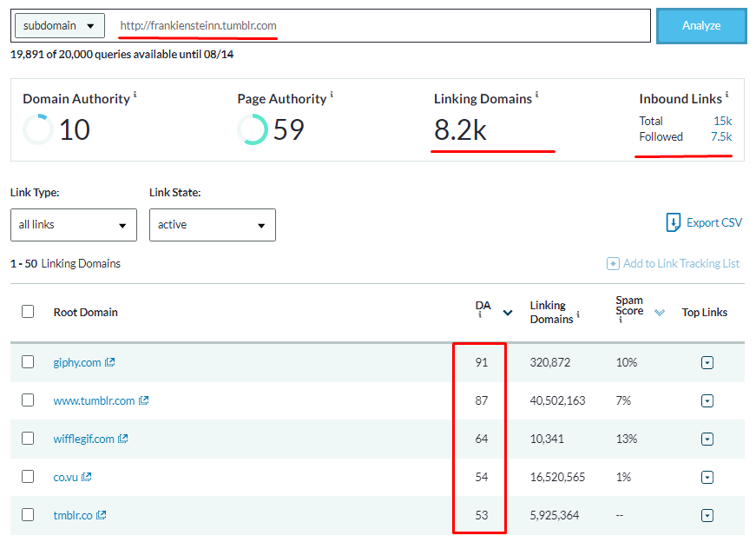Screen dimensions: 756x542
Task: Click the 40,502,163 linking domains cell
Action: point(557,400)
